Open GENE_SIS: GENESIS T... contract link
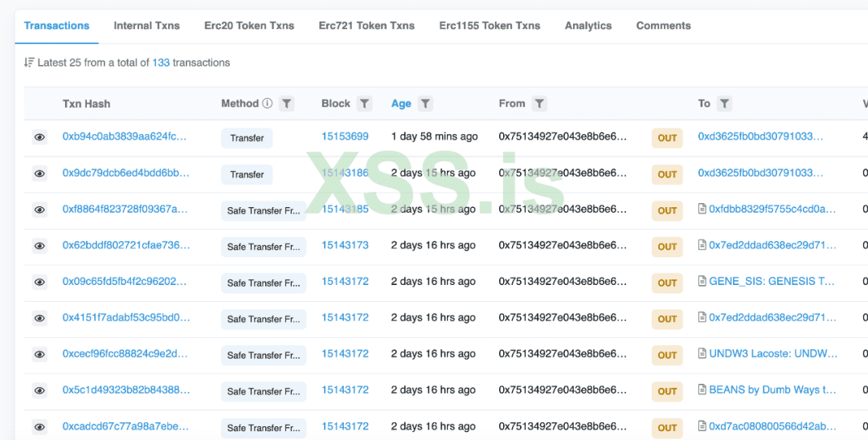Image resolution: width=868 pixels, height=440 pixels. (772, 281)
